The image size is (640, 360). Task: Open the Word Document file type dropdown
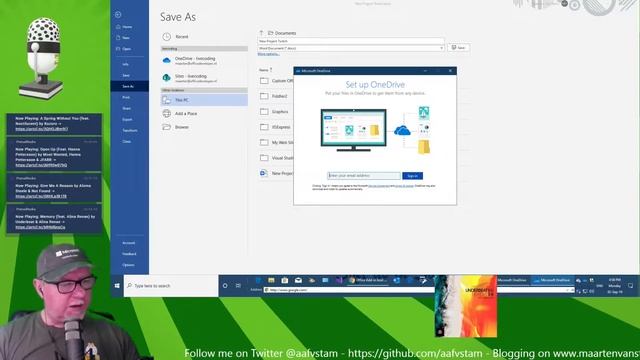click(x=351, y=48)
